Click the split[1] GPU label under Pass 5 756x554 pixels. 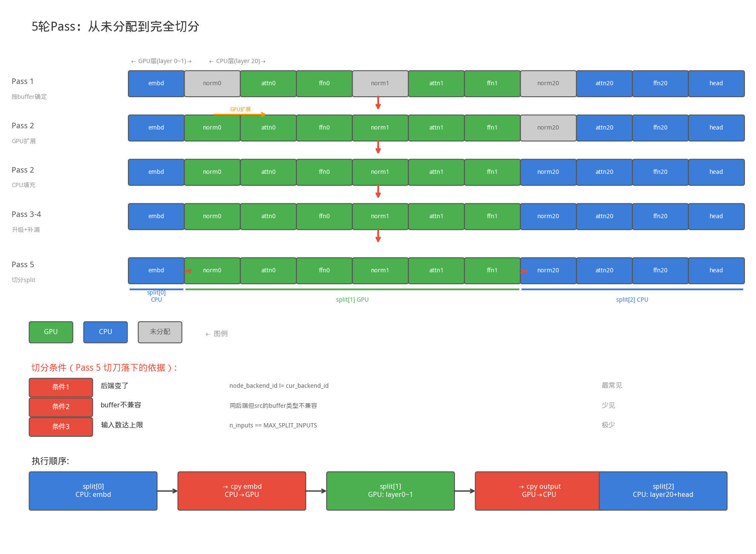[x=352, y=300]
